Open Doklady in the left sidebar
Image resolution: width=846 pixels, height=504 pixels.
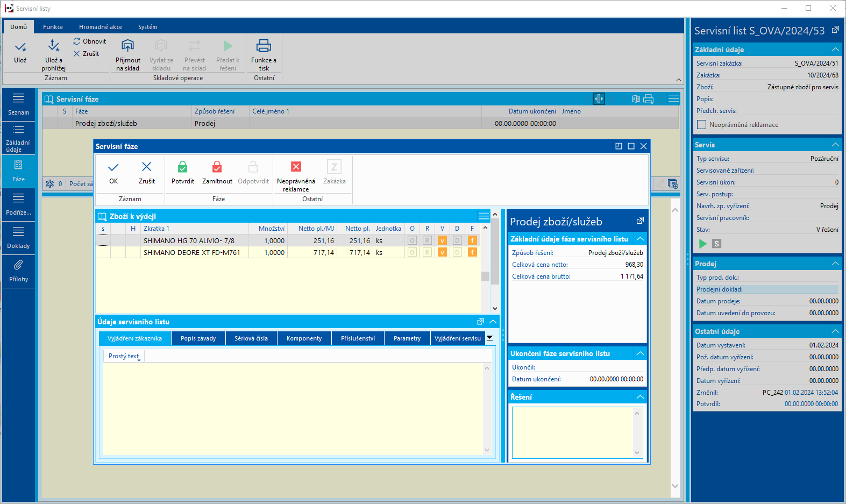pos(18,238)
